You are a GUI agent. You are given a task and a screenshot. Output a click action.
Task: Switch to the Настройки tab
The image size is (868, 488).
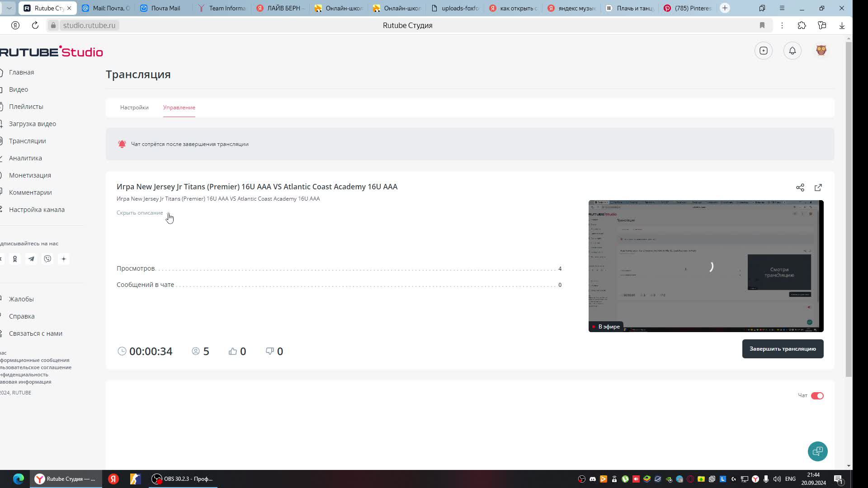coord(134,108)
